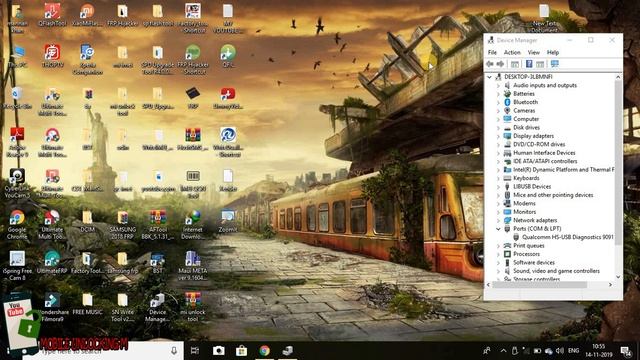Collapse the DESKTOP-3LBMNFI root node

(x=489, y=77)
